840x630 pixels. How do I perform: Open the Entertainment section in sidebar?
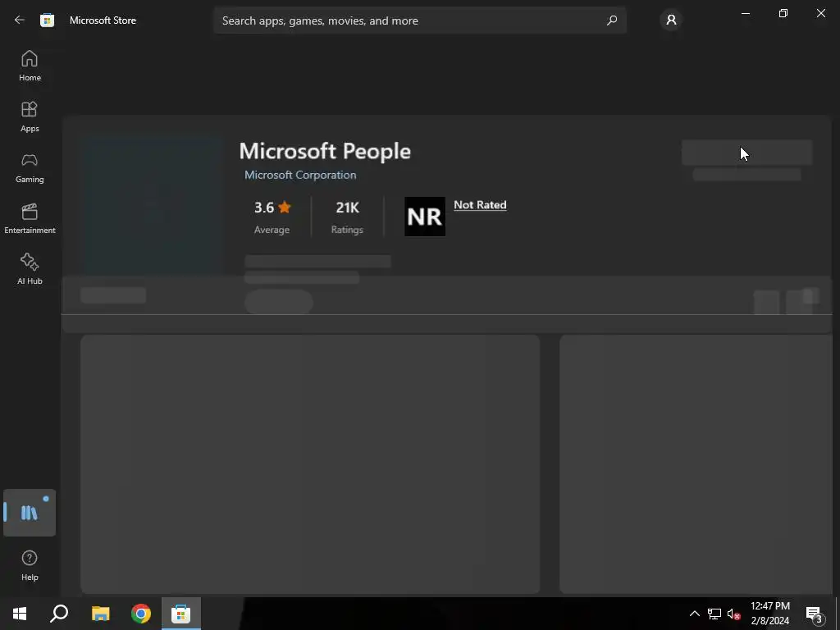tap(30, 218)
